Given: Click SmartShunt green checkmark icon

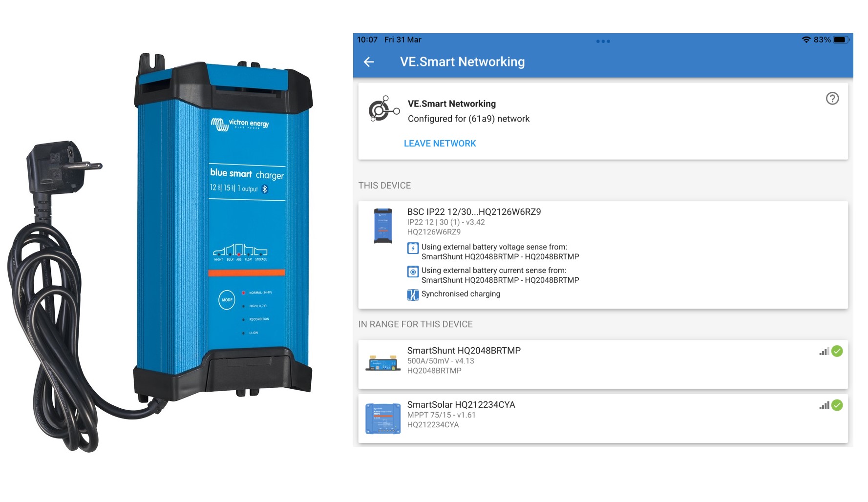Looking at the screenshot, I should point(837,351).
